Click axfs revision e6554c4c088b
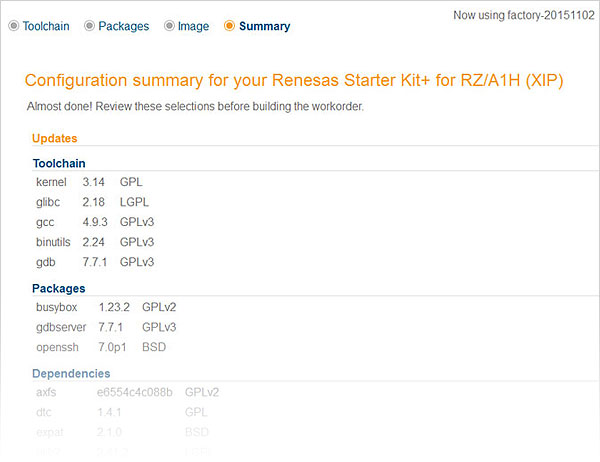 (135, 392)
